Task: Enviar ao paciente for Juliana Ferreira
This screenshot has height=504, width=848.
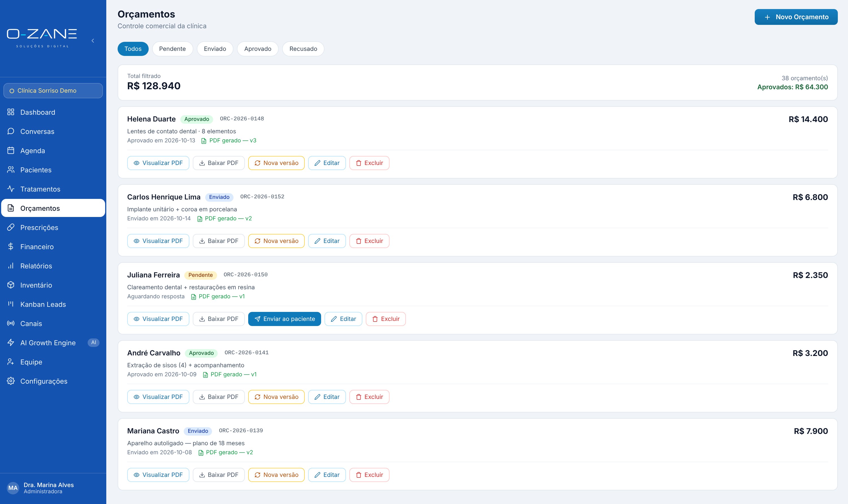Action: pyautogui.click(x=284, y=319)
